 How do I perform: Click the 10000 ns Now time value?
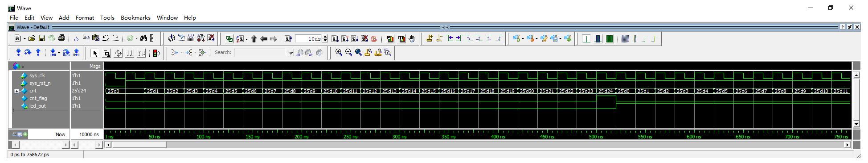click(89, 134)
